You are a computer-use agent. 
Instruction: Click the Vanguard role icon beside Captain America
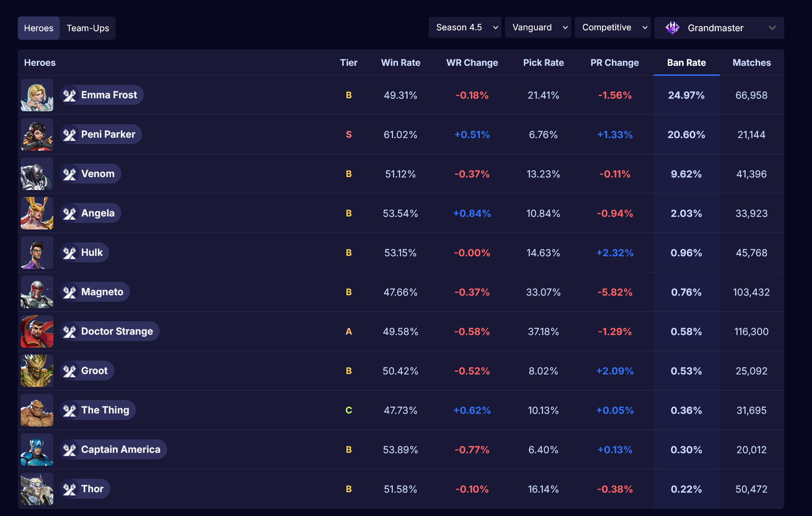point(70,450)
